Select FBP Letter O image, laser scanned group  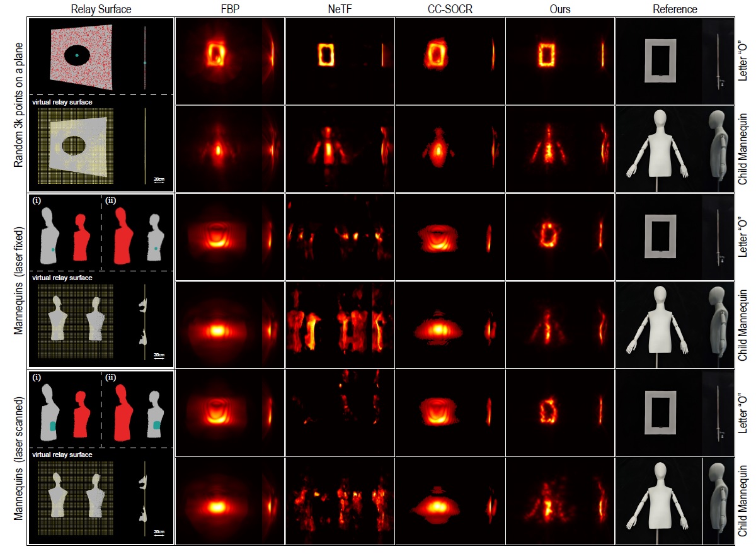pos(229,413)
